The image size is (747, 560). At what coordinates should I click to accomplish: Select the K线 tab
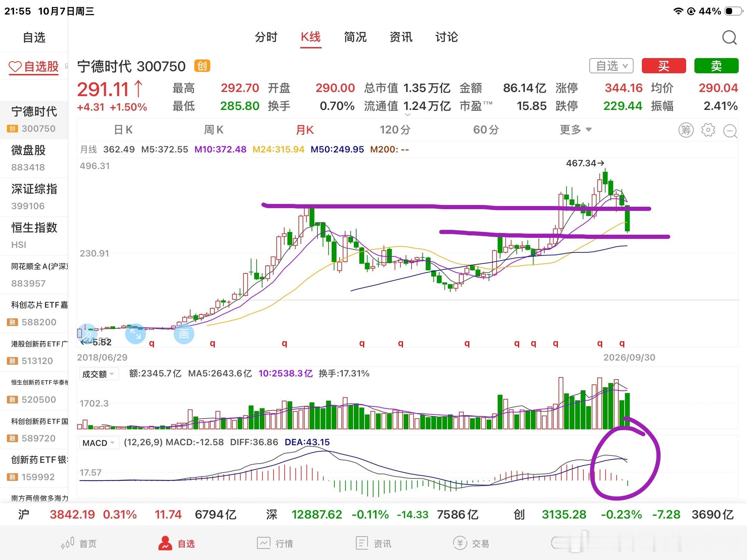pos(311,37)
